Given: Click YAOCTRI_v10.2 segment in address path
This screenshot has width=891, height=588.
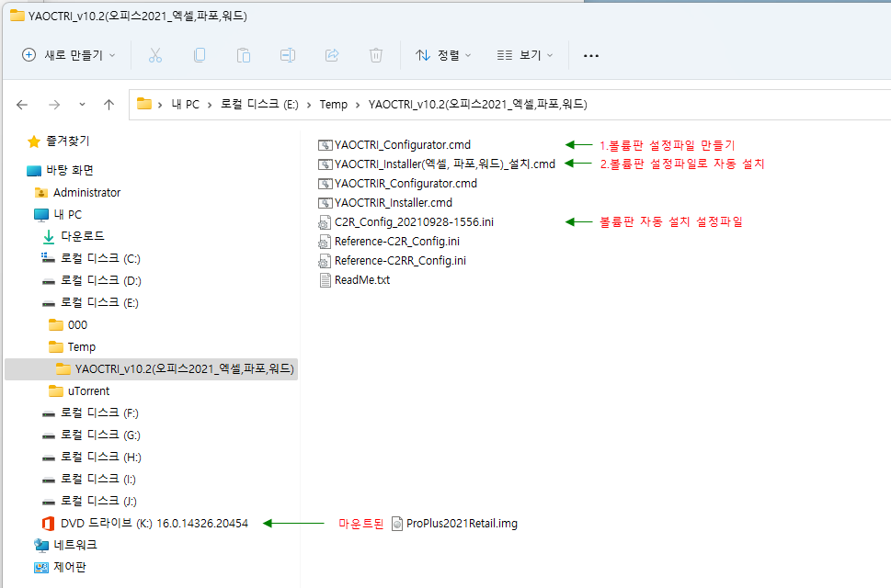Looking at the screenshot, I should [478, 105].
